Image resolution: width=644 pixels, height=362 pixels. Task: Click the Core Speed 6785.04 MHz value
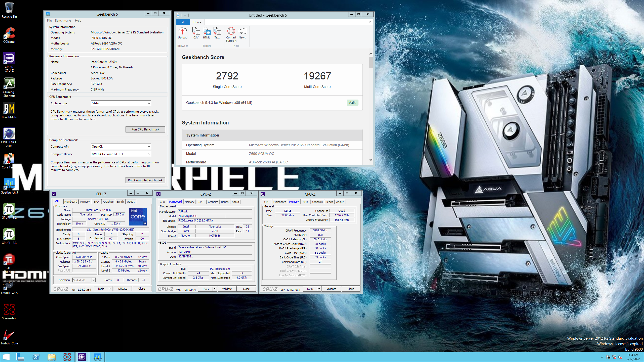tap(84, 257)
